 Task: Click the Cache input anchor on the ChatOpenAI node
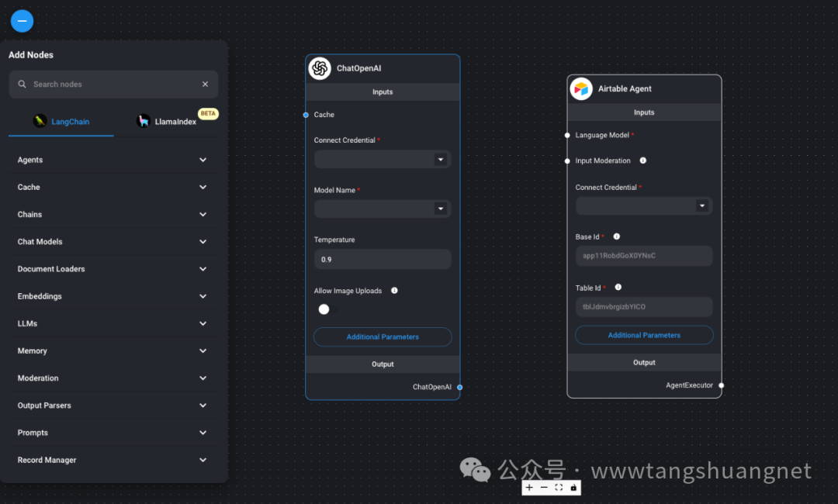point(306,115)
